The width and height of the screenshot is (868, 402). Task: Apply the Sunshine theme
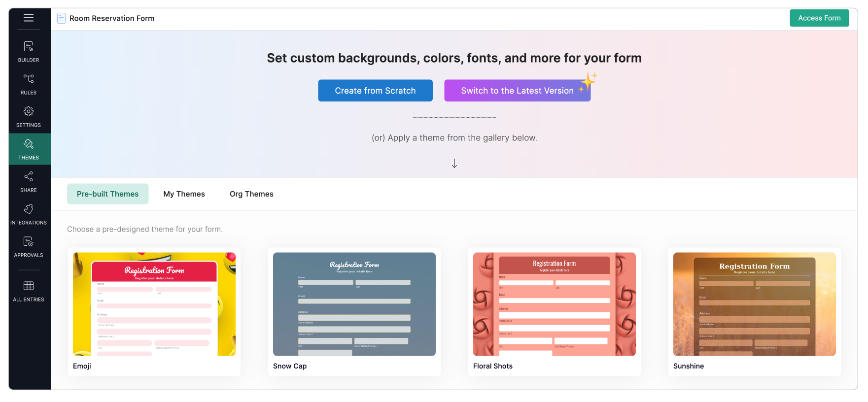click(x=754, y=304)
